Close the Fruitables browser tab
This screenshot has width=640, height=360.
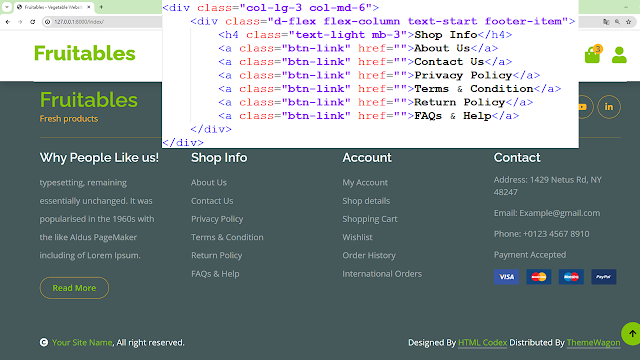click(89, 7)
